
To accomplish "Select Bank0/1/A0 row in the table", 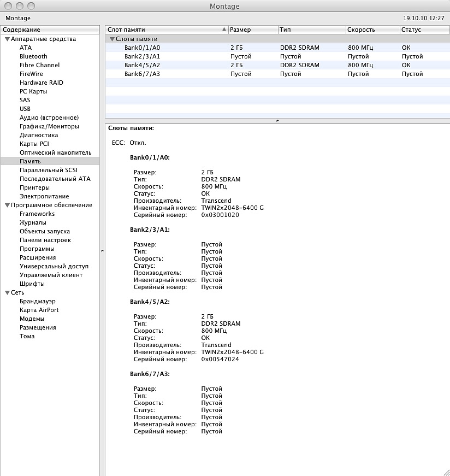I will click(277, 48).
